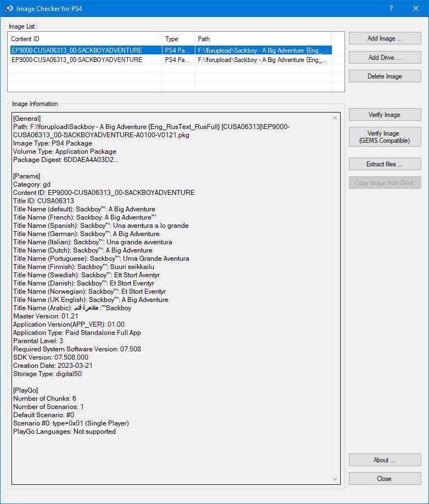The height and width of the screenshot is (504, 429).
Task: Click the [General] section heading
Action: coord(27,119)
